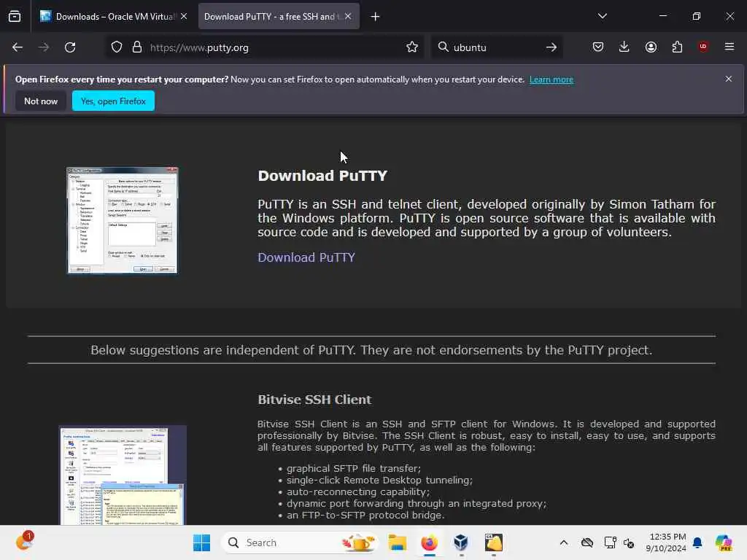Switch to Downloads – Oracle VM VirtualBox tab
This screenshot has width=747, height=560.
113,16
